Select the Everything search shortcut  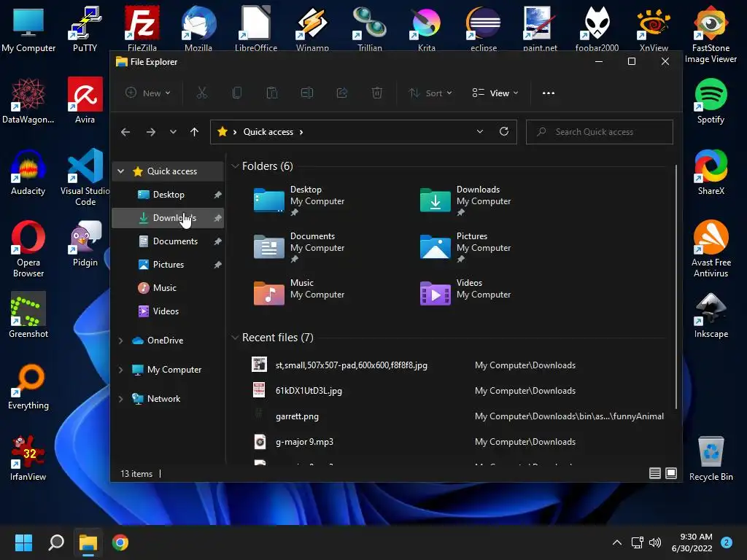(28, 386)
